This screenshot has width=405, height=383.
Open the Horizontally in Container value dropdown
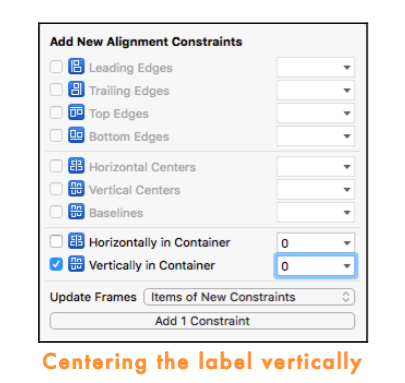tap(347, 243)
